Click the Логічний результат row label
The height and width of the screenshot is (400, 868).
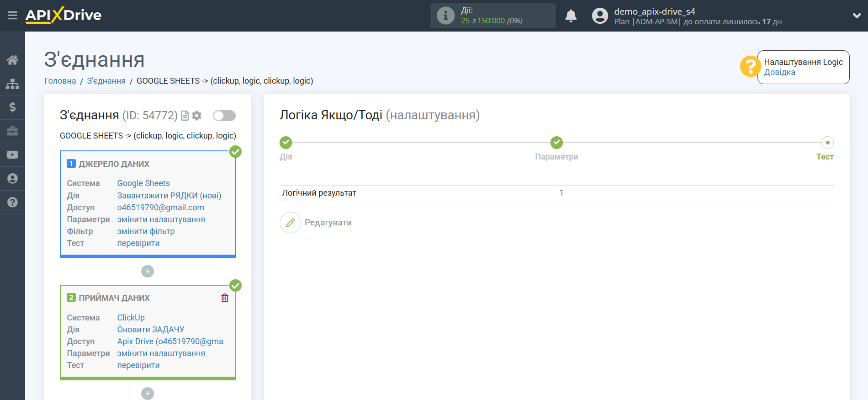[319, 193]
